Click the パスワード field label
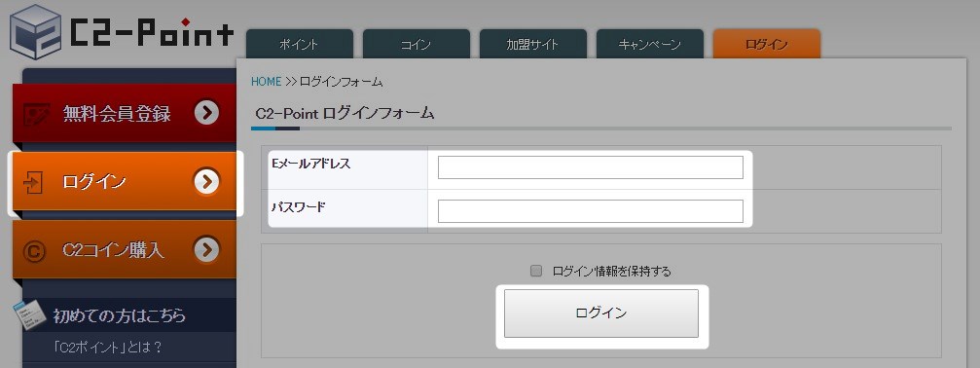 tap(299, 206)
